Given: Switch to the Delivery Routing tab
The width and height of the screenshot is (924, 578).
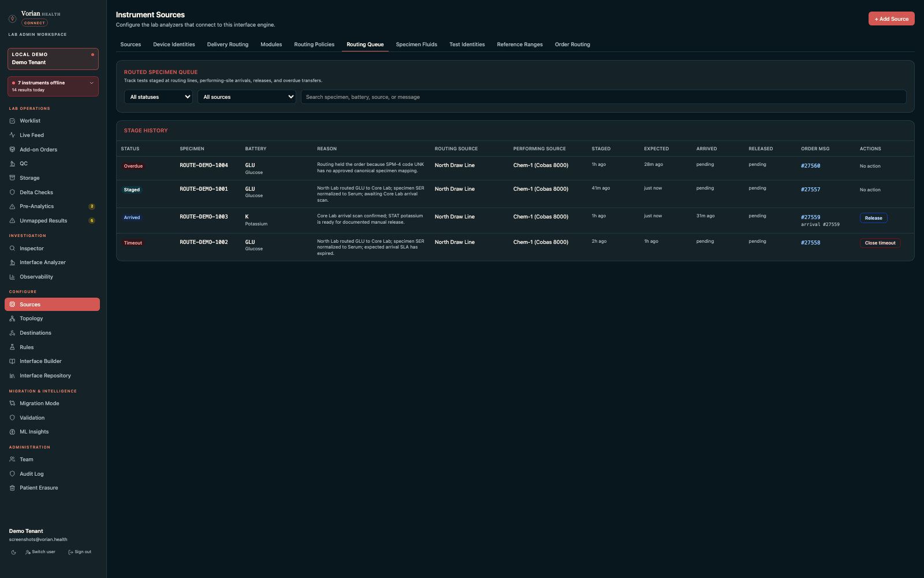Looking at the screenshot, I should 228,45.
